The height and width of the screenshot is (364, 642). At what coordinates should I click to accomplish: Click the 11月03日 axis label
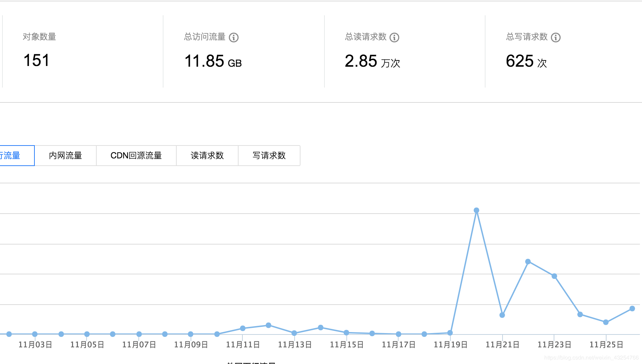[35, 345]
